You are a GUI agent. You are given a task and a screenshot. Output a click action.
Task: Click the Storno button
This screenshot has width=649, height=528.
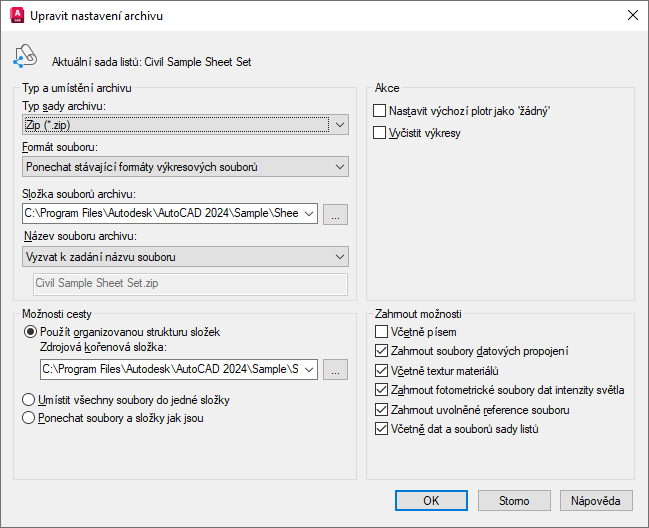tap(514, 501)
